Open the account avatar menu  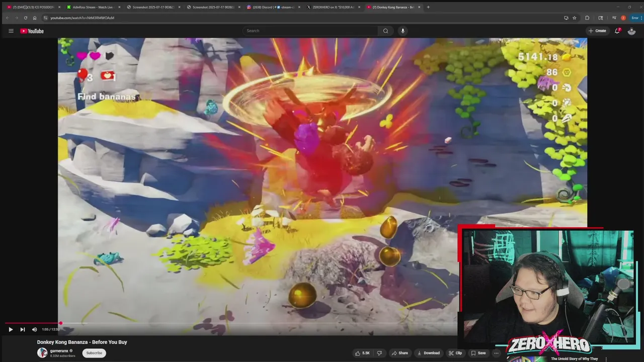(x=631, y=31)
